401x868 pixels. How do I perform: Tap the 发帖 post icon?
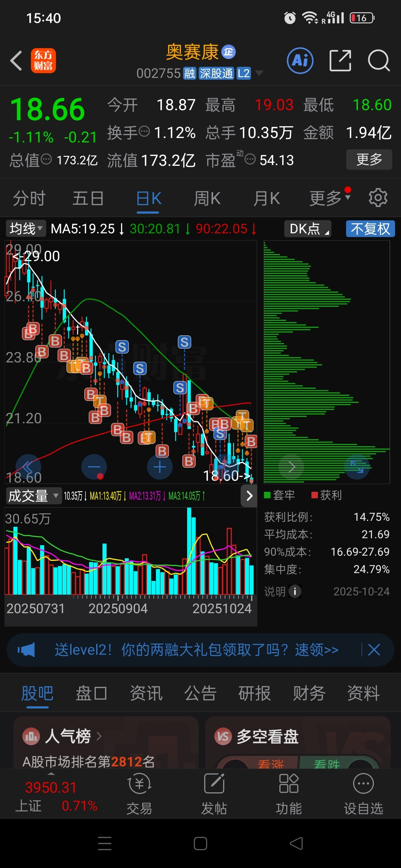pos(214,795)
